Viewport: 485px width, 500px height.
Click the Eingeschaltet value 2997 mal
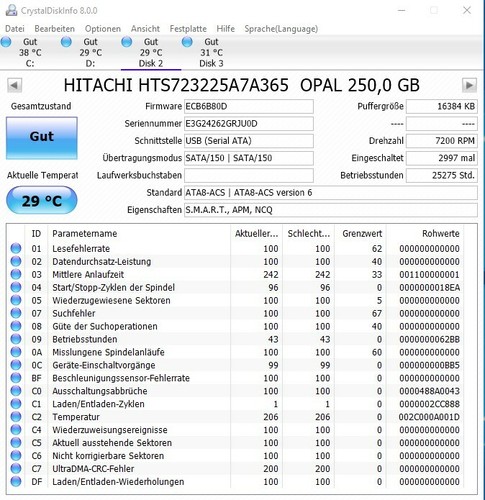click(x=442, y=158)
